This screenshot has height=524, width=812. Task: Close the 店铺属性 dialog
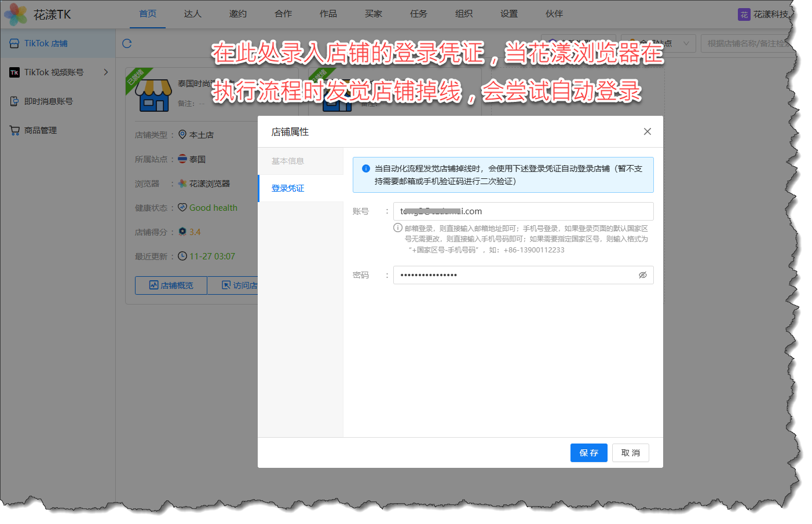648,131
